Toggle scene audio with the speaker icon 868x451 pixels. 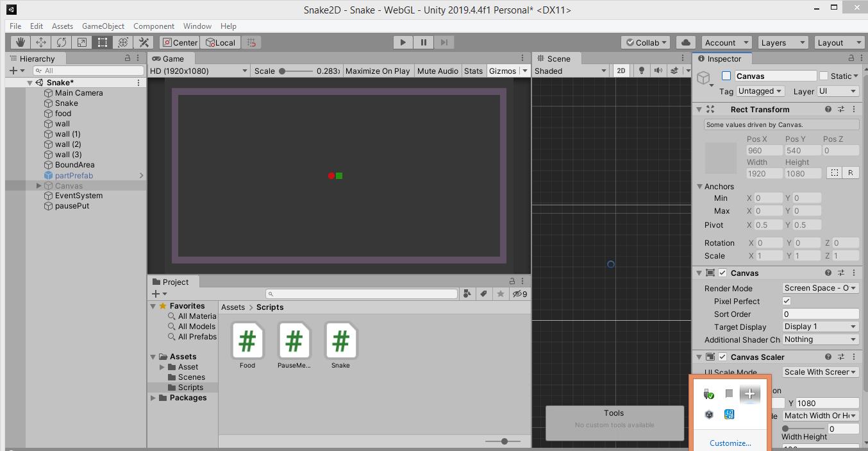point(658,71)
